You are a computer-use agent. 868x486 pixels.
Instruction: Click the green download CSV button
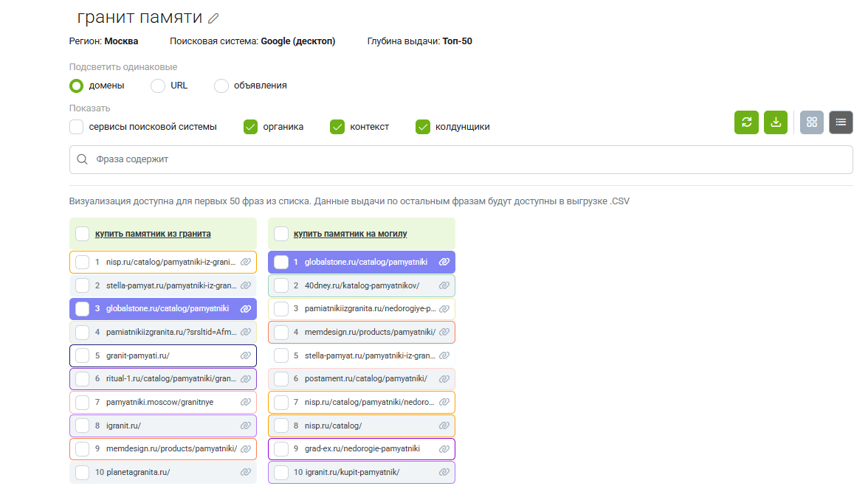[776, 122]
